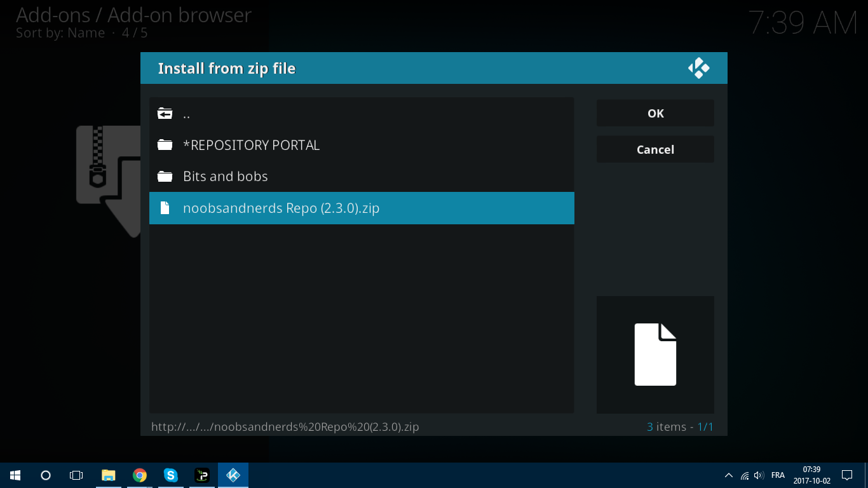Open the FRA input language selector
Image resolution: width=868 pixels, height=488 pixels.
tap(778, 475)
